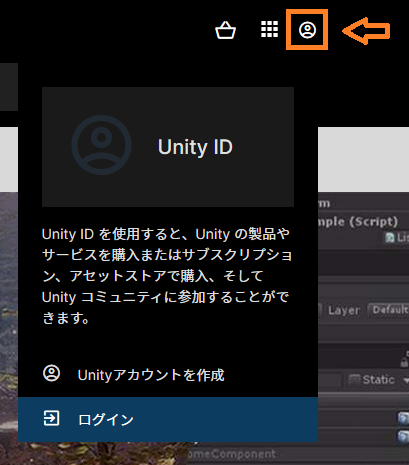
Task: Click the Layer label in background inspector
Action: point(344,310)
